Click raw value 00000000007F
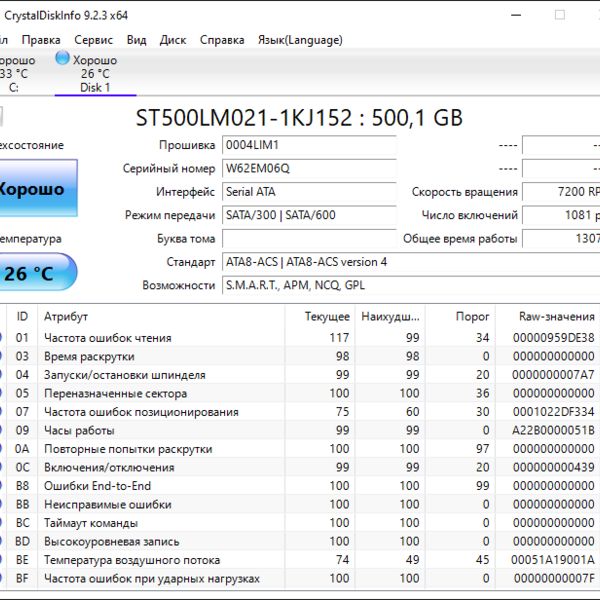Screen dimensions: 600x600 click(554, 578)
